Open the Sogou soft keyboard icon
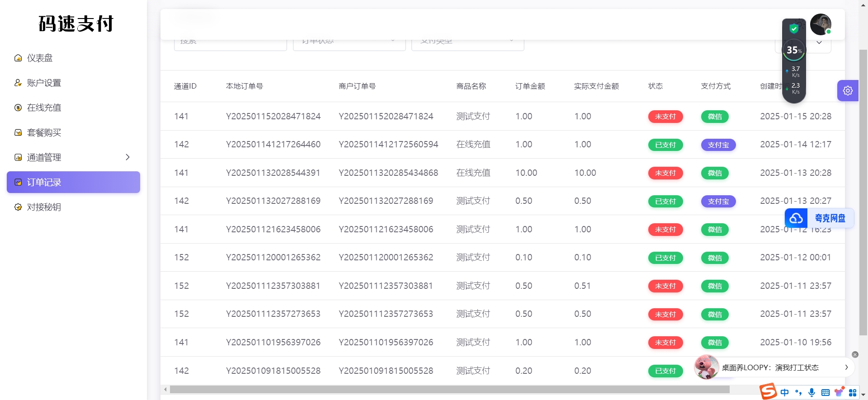Image resolution: width=868 pixels, height=400 pixels. [x=825, y=392]
